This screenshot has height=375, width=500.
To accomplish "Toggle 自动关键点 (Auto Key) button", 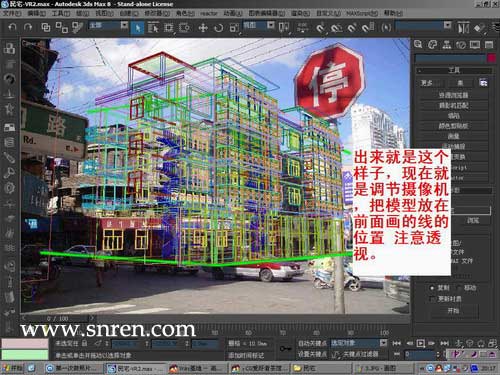I will [312, 343].
